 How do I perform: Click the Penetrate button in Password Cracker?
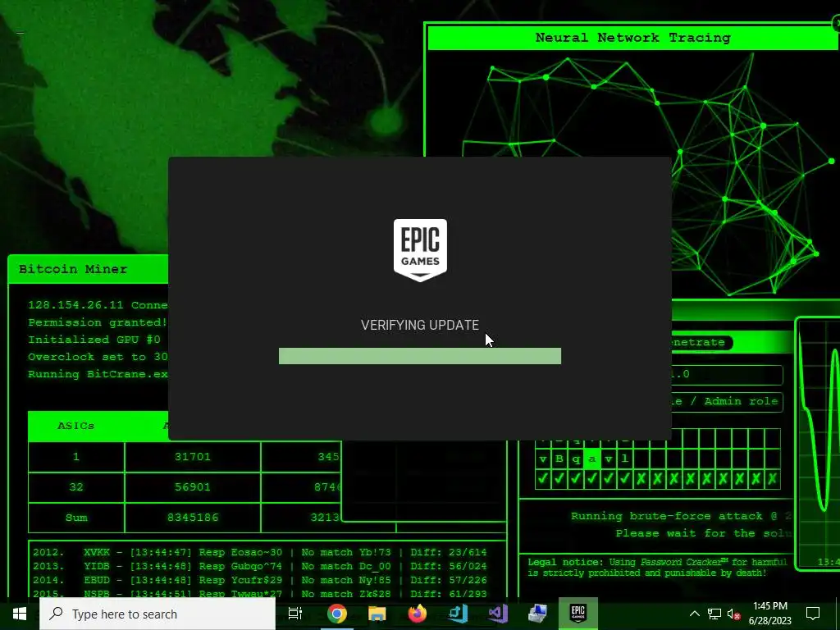tap(701, 342)
